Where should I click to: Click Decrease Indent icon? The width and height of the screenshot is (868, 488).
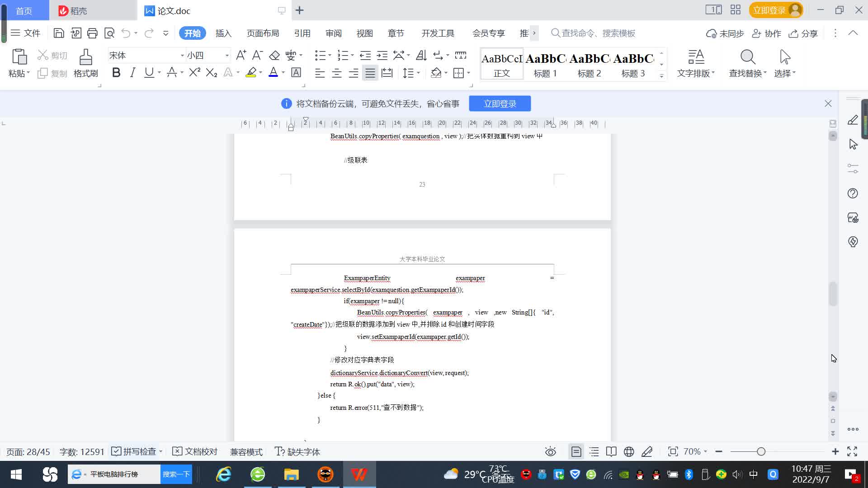point(365,55)
